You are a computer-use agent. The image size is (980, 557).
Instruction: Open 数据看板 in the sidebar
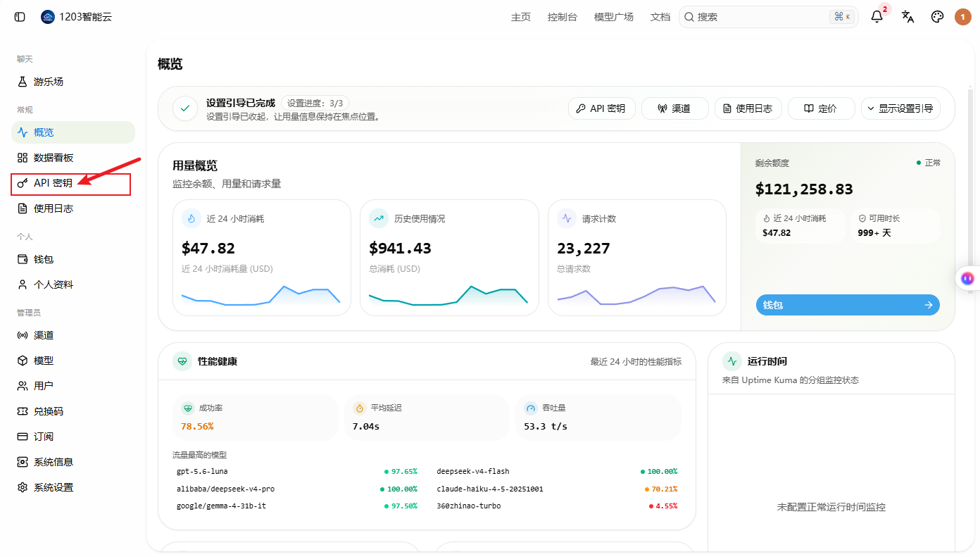pyautogui.click(x=73, y=158)
